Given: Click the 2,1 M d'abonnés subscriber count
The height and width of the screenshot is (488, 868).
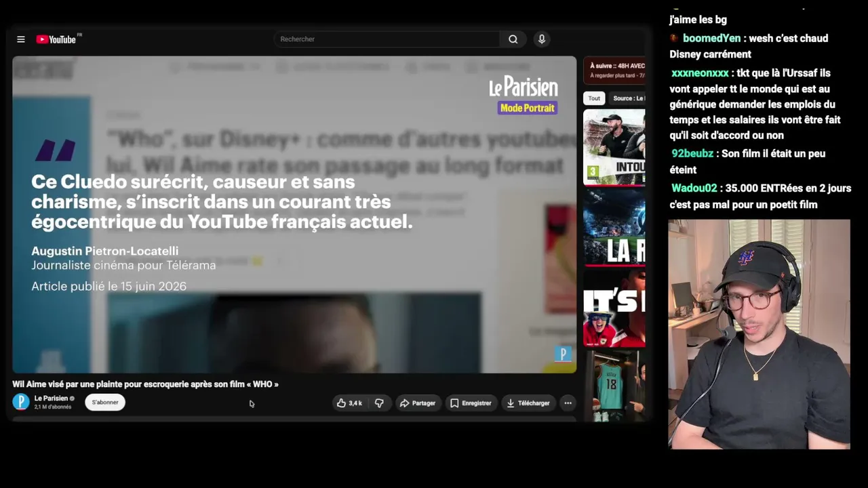Looking at the screenshot, I should click(x=53, y=407).
